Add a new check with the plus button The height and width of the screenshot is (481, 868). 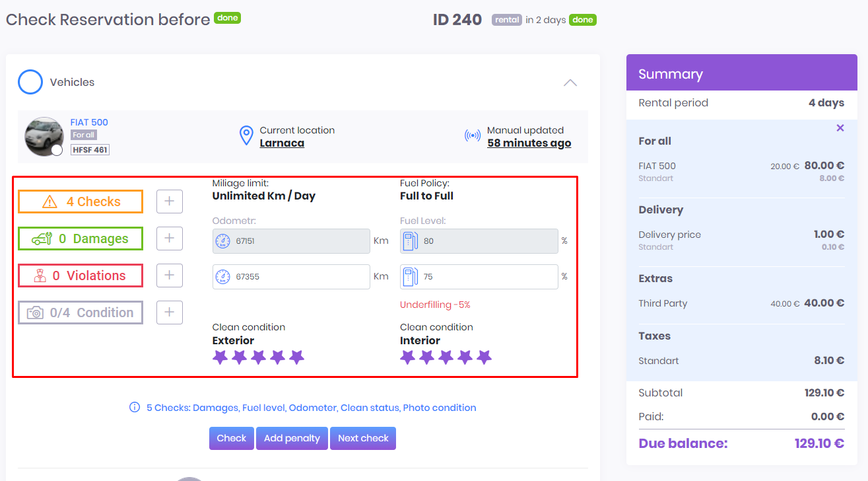coord(170,202)
